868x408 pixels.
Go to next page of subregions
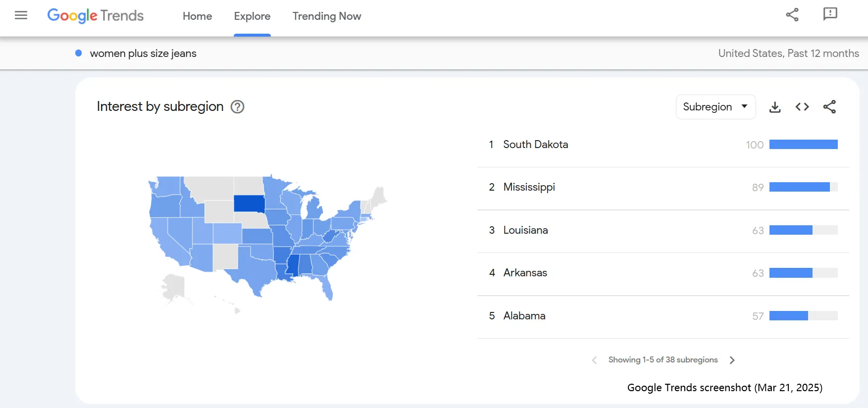(732, 360)
